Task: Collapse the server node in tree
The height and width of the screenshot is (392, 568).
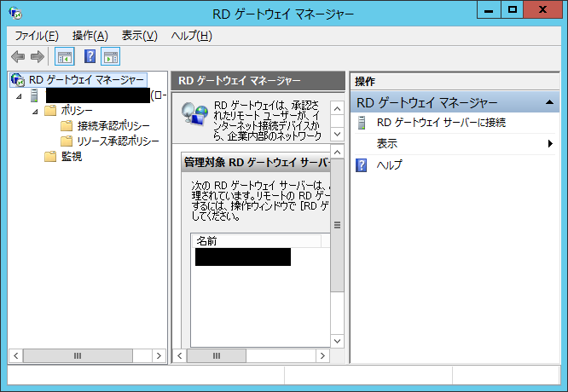Action: (x=20, y=96)
